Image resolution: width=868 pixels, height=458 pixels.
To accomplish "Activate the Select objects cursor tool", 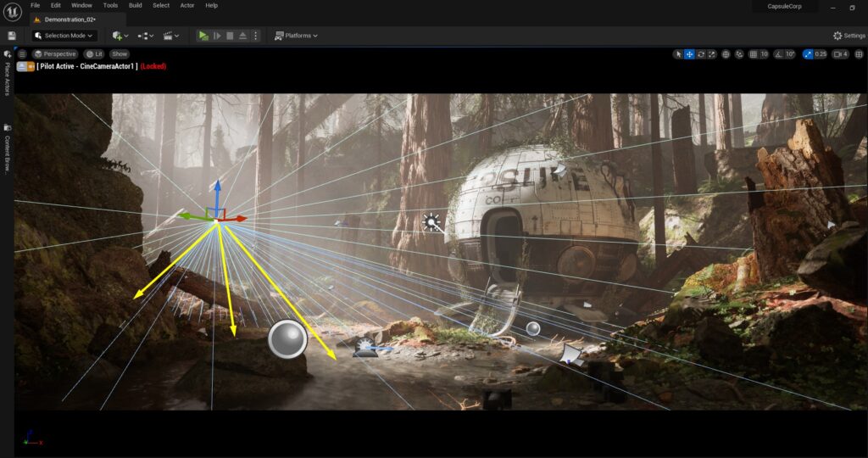I will coord(678,54).
